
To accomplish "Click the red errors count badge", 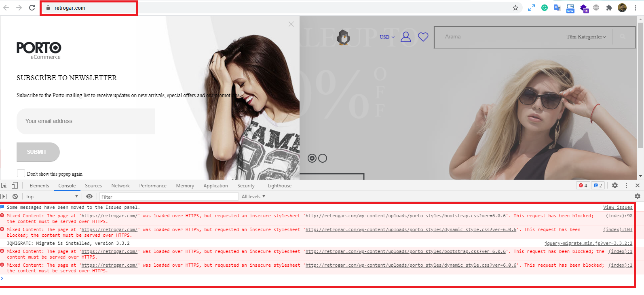I will [x=583, y=185].
